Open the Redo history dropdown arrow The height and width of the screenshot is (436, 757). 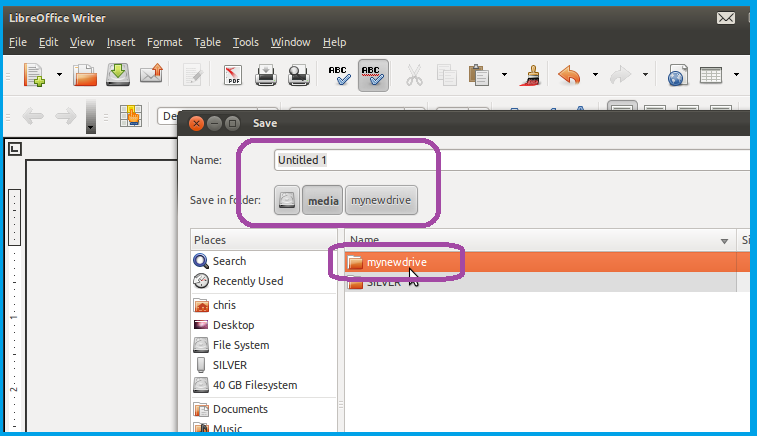pyautogui.click(x=645, y=75)
